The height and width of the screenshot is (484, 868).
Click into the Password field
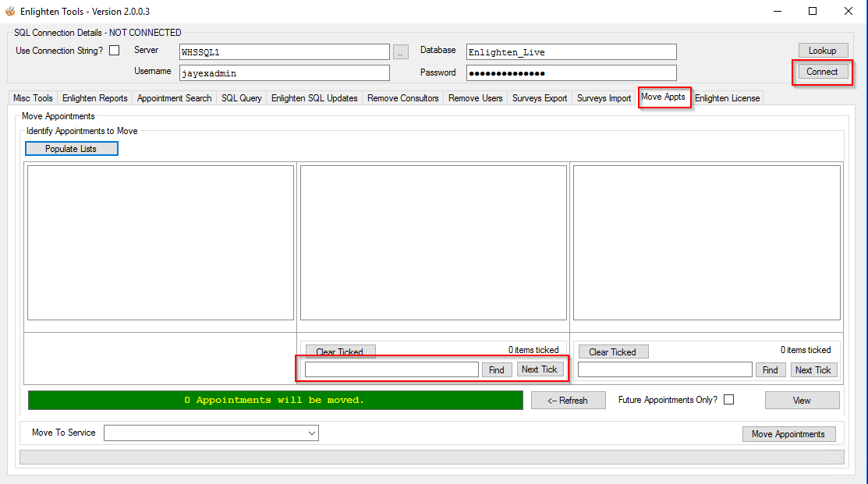(572, 73)
